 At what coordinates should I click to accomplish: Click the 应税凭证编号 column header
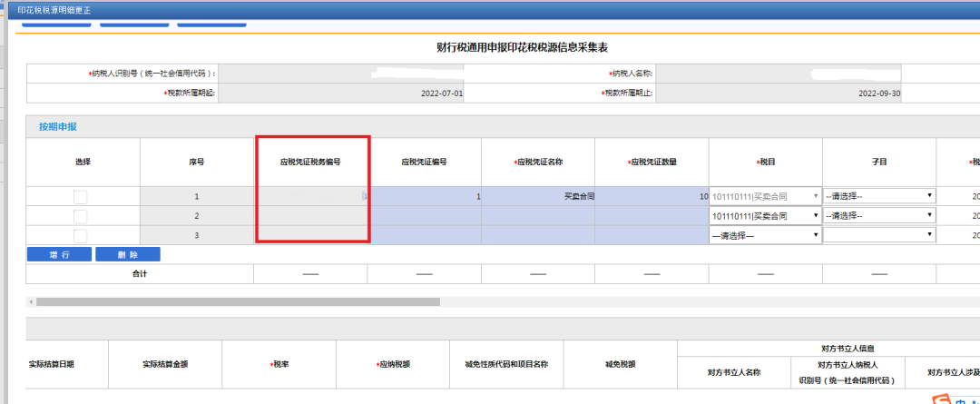point(425,162)
